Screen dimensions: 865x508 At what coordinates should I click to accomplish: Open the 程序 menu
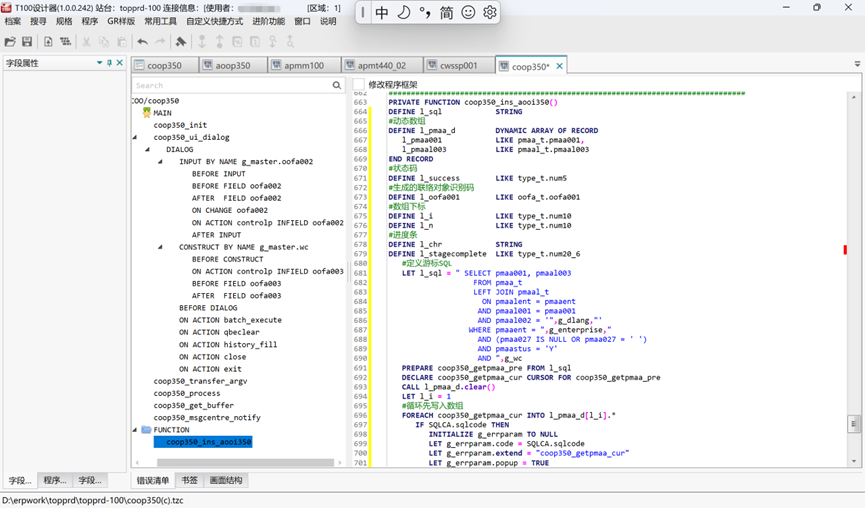(x=89, y=22)
